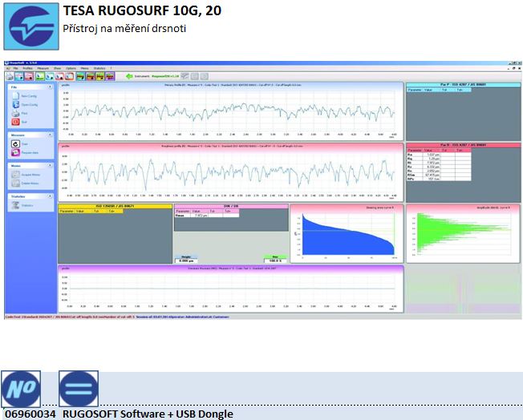Click the blue-framed toolbar icon beside the printer

19,76
